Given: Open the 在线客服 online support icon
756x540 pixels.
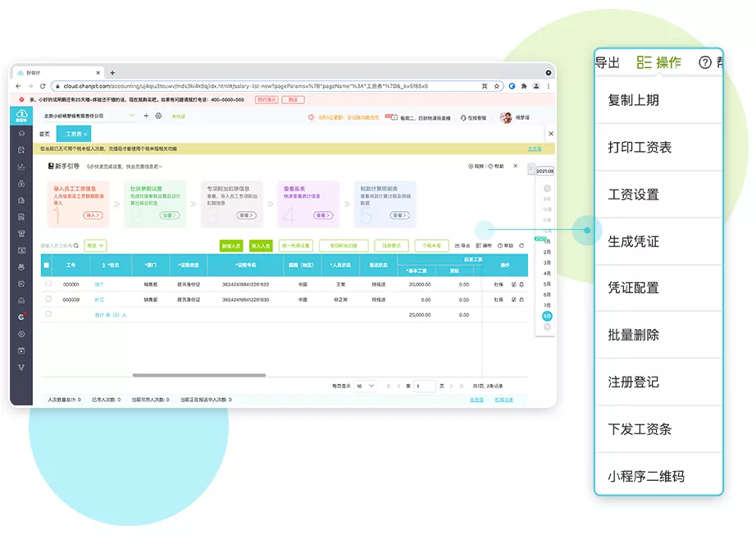Looking at the screenshot, I should click(463, 117).
